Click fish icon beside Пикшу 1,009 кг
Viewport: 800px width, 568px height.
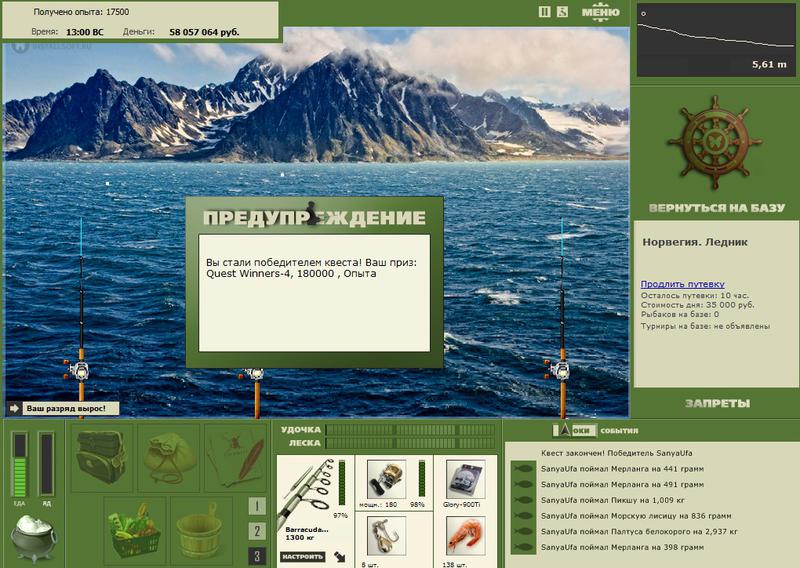[523, 500]
